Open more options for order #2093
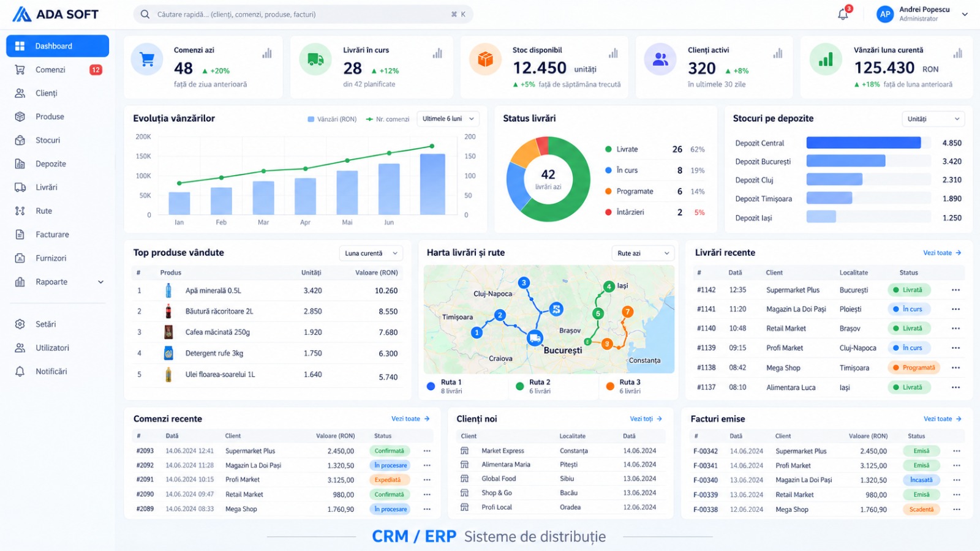Screen dimensions: 980x551 click(427, 451)
